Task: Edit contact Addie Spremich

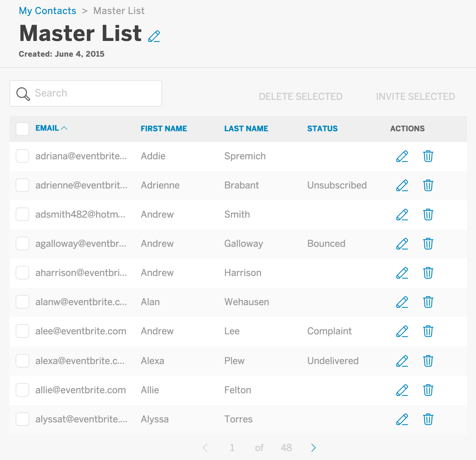Action: 402,156
